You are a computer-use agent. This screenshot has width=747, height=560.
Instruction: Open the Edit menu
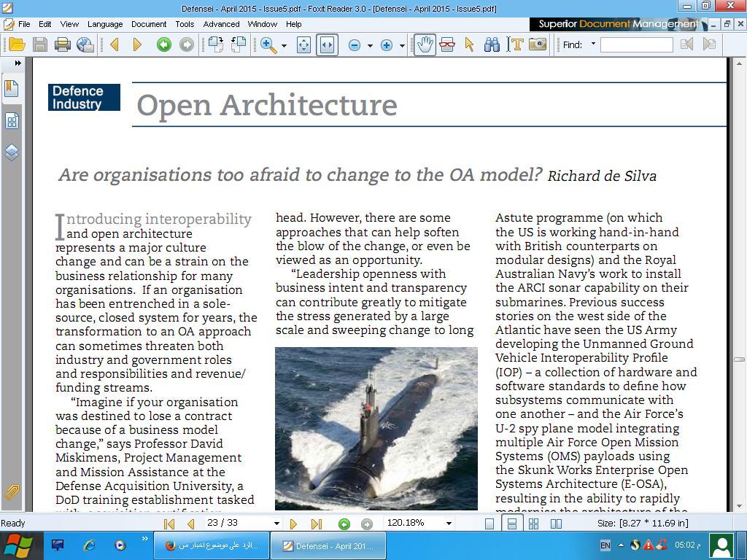tap(44, 24)
